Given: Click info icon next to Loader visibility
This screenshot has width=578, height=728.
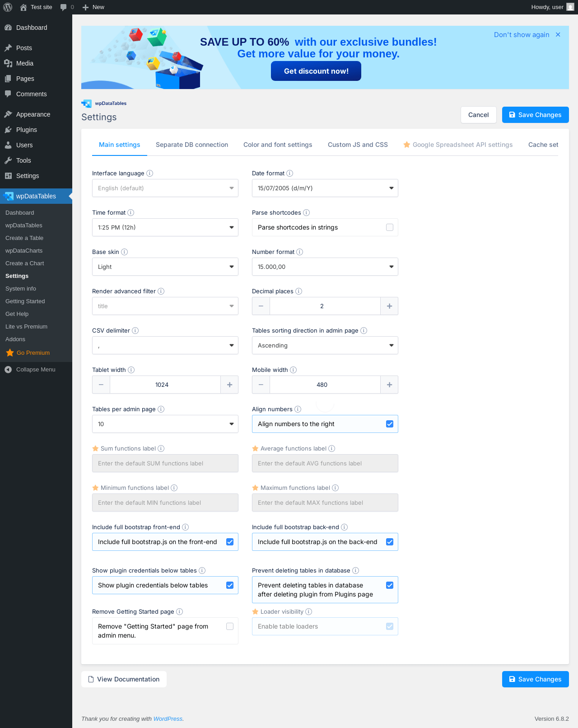Looking at the screenshot, I should [309, 612].
